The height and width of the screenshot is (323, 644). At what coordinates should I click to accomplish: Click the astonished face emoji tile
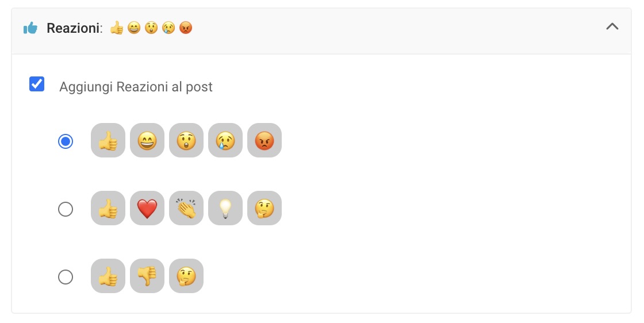click(x=186, y=140)
